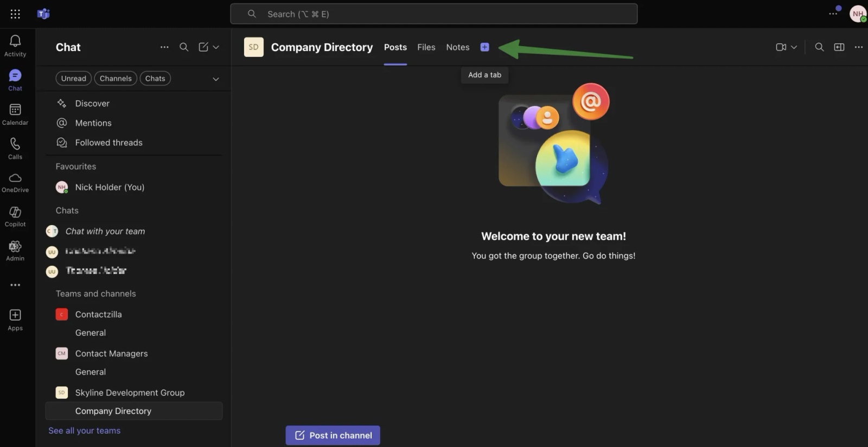
Task: Open Chat pane more options ellipsis
Action: click(164, 47)
